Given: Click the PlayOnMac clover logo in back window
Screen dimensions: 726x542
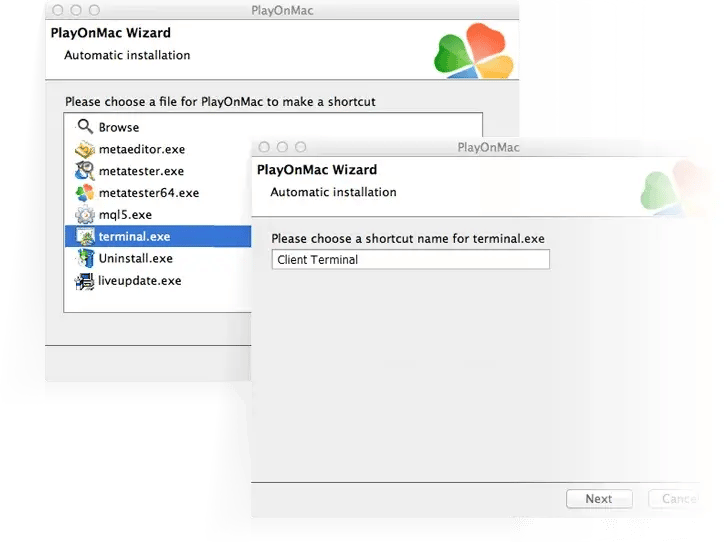Looking at the screenshot, I should (x=474, y=51).
